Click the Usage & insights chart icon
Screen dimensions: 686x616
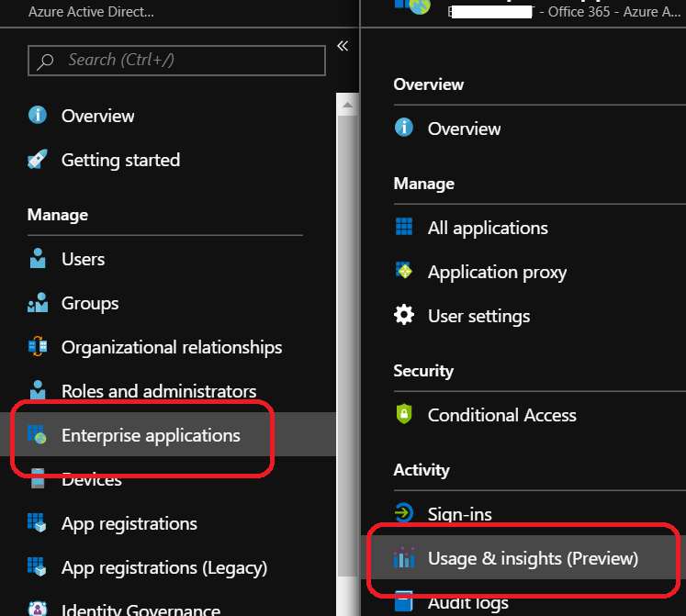tap(404, 557)
